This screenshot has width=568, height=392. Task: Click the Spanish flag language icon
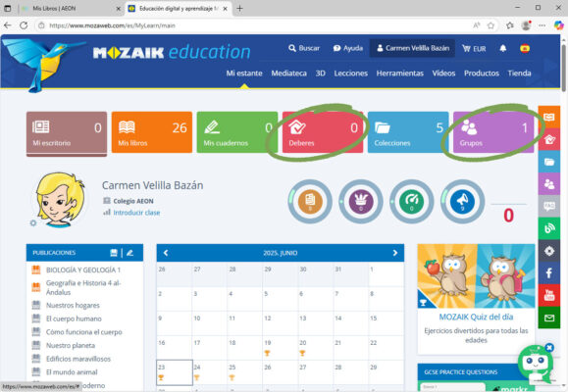click(x=525, y=48)
